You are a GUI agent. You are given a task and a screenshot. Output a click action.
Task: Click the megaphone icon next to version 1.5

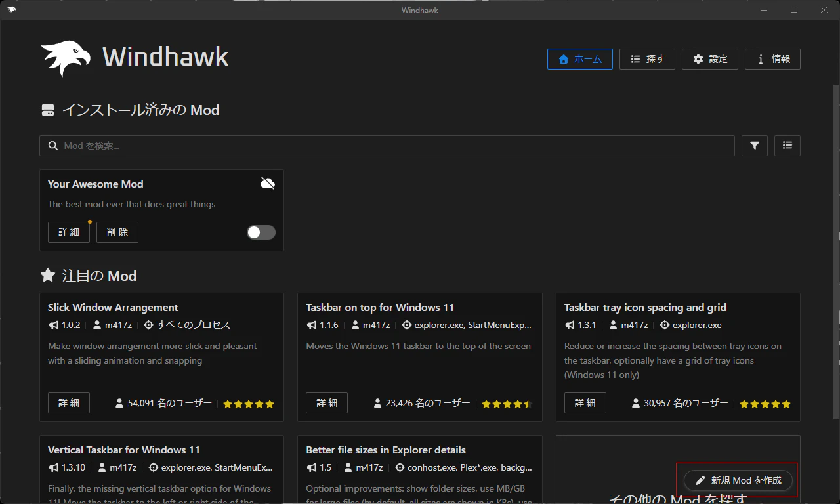coord(312,467)
